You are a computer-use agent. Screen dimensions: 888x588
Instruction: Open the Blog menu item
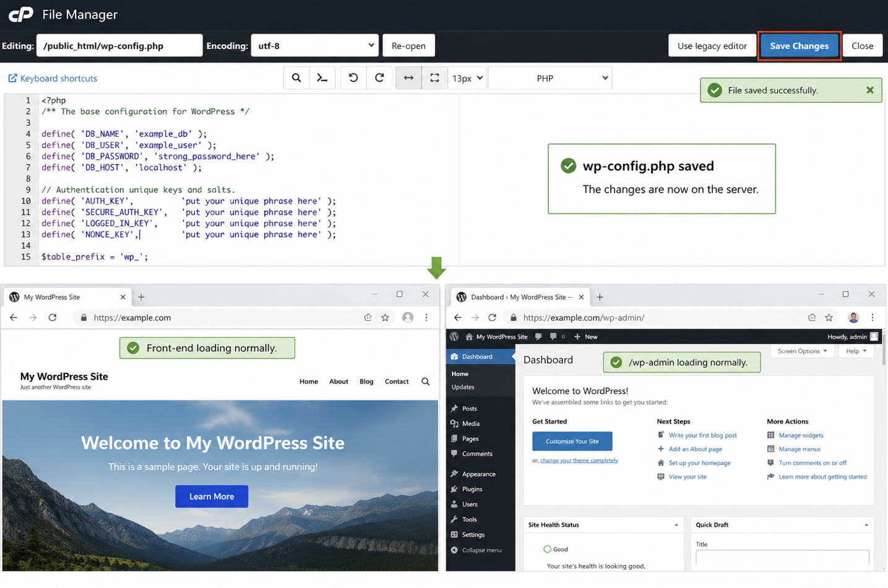click(366, 381)
